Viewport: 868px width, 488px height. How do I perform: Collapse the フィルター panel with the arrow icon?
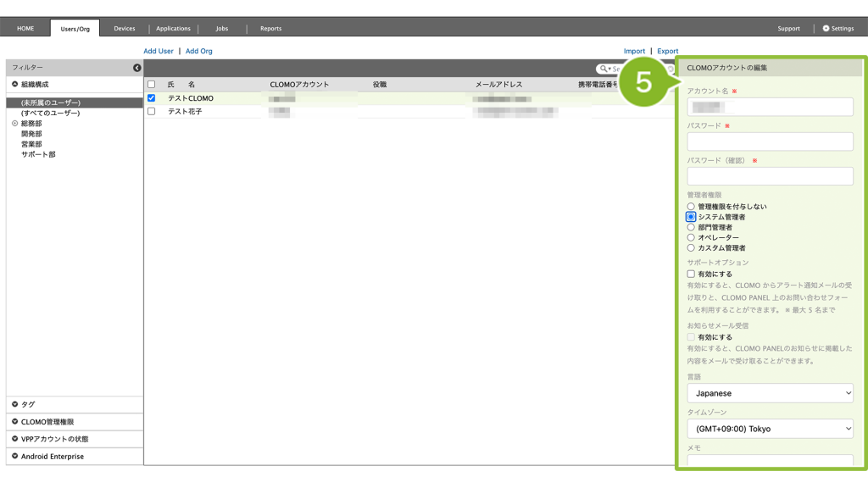pyautogui.click(x=137, y=68)
